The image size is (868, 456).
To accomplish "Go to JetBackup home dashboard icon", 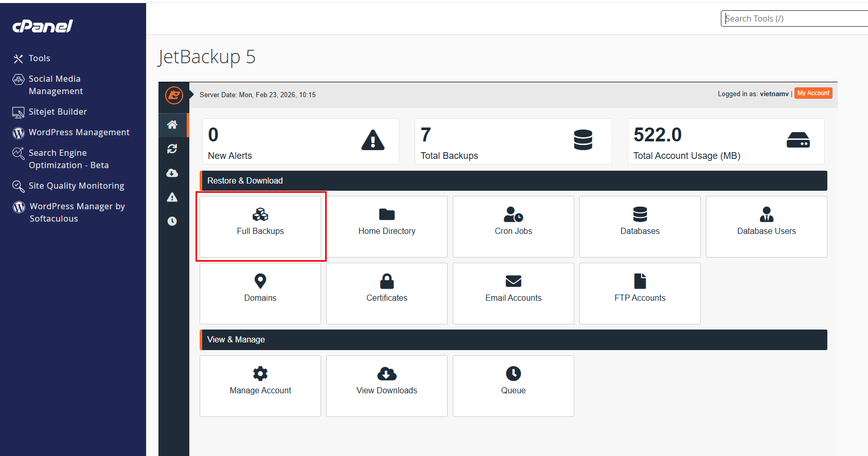I will (172, 125).
